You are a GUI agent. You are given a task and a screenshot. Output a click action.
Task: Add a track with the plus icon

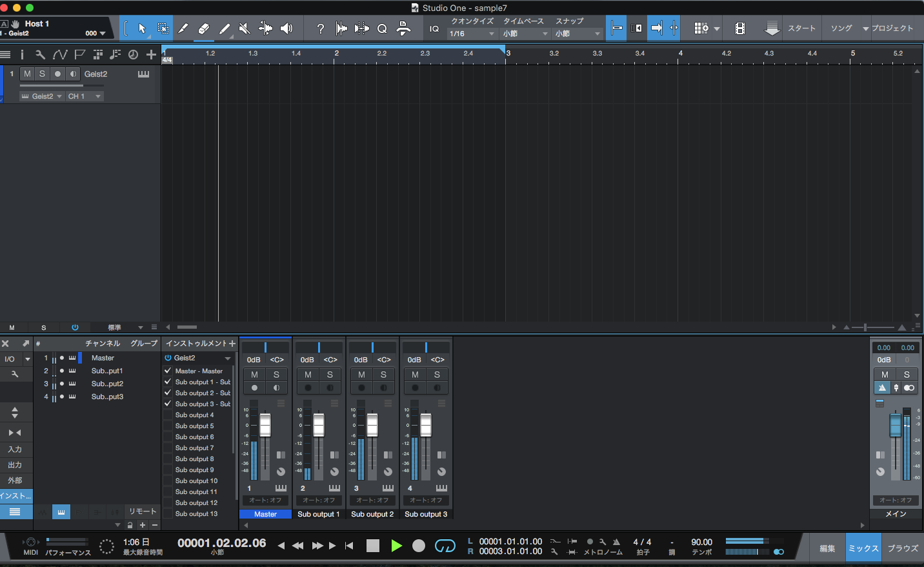pyautogui.click(x=152, y=54)
